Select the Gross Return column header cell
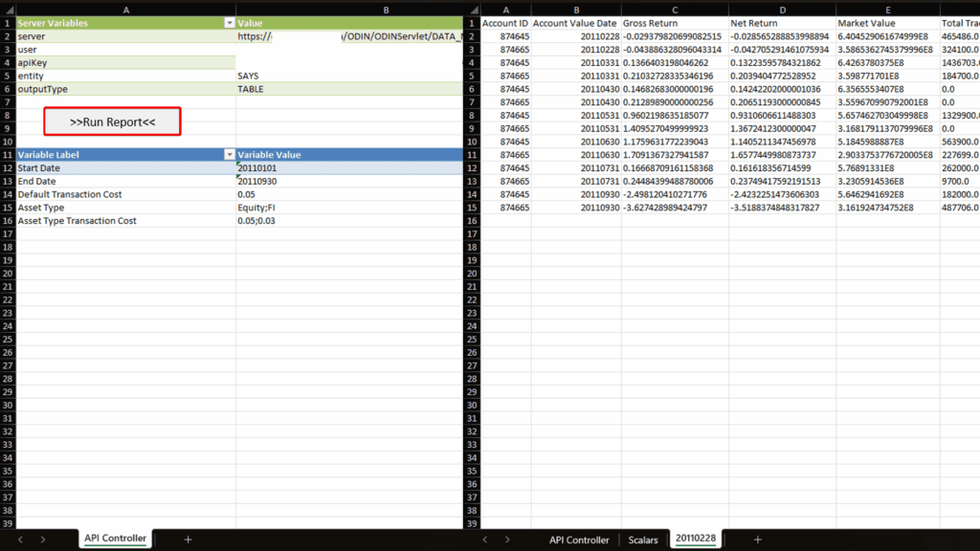The image size is (980, 551). pyautogui.click(x=674, y=22)
